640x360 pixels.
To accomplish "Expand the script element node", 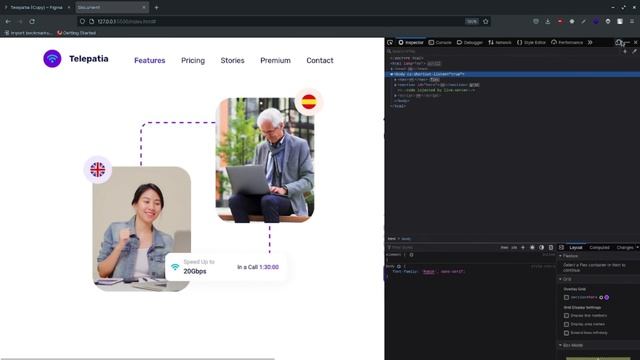I will pos(396,96).
